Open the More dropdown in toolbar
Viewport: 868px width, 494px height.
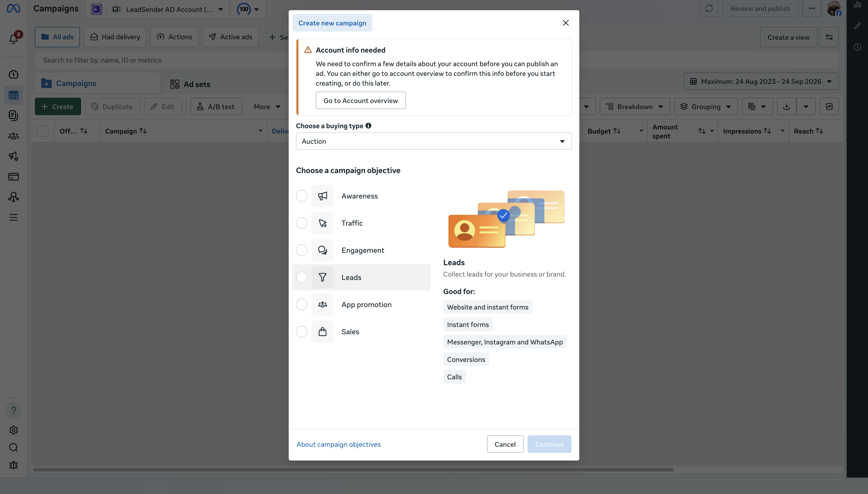pos(267,107)
